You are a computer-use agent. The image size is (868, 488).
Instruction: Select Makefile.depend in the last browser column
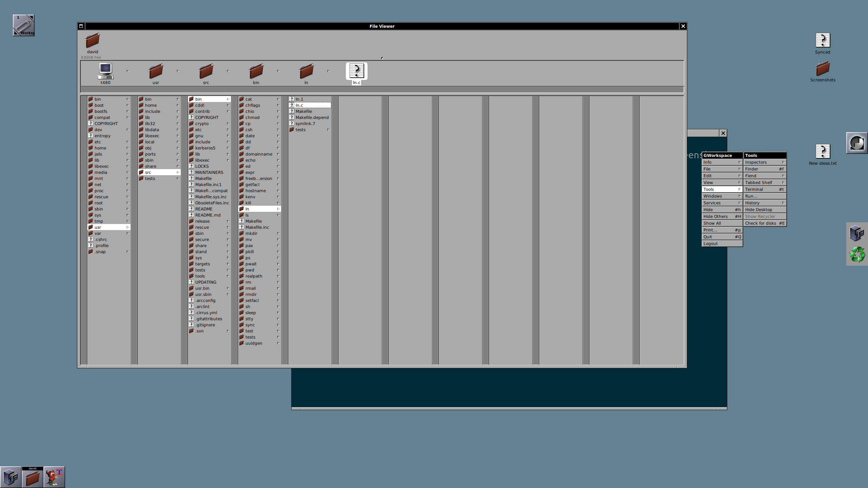pos(312,117)
